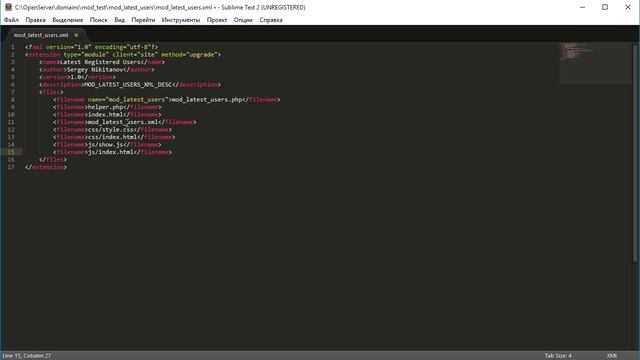
Task: Click line number 17 in the gutter
Action: click(11, 167)
